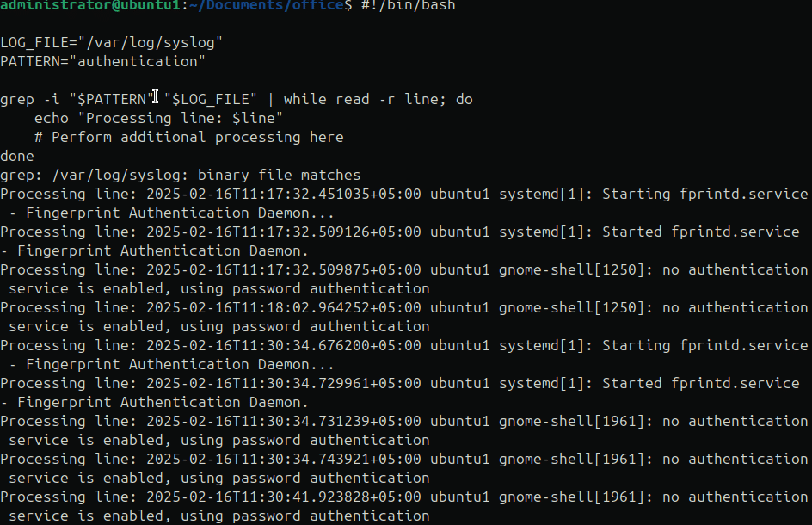This screenshot has width=812, height=525.
Task: Click the grep binary file matches warning
Action: (x=181, y=176)
